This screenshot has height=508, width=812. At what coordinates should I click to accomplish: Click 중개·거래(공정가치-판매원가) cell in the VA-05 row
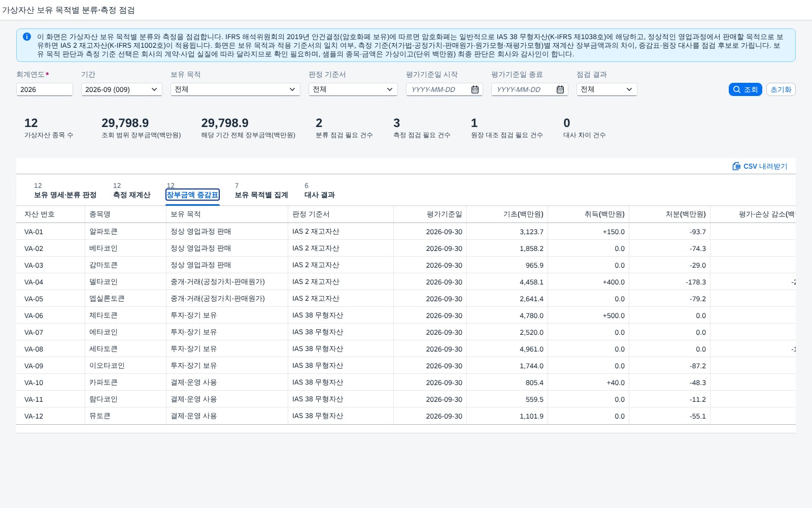227,299
